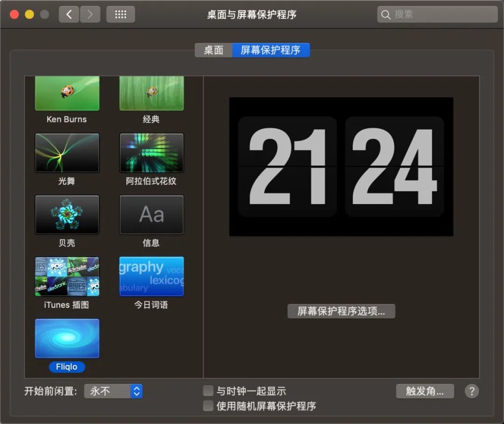Select the 经典 screensaver
Image resolution: width=504 pixels, height=424 pixels.
[x=151, y=92]
